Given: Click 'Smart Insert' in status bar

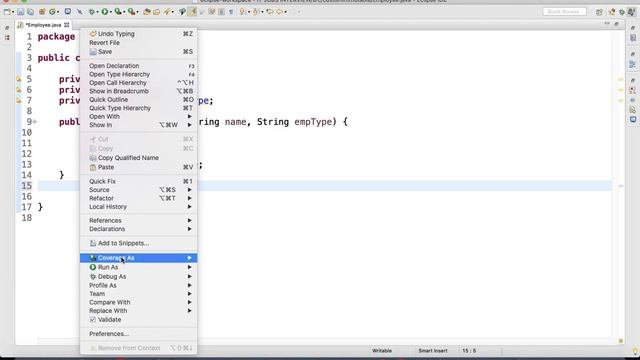Looking at the screenshot, I should (433, 351).
